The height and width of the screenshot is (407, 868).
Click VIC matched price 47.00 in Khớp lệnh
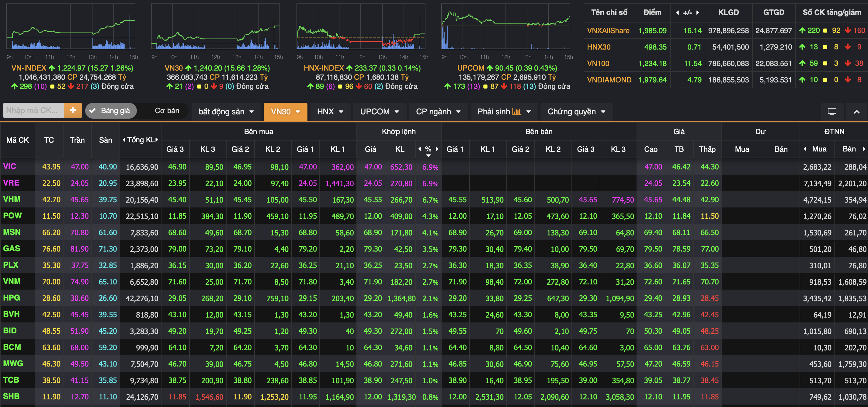(373, 167)
